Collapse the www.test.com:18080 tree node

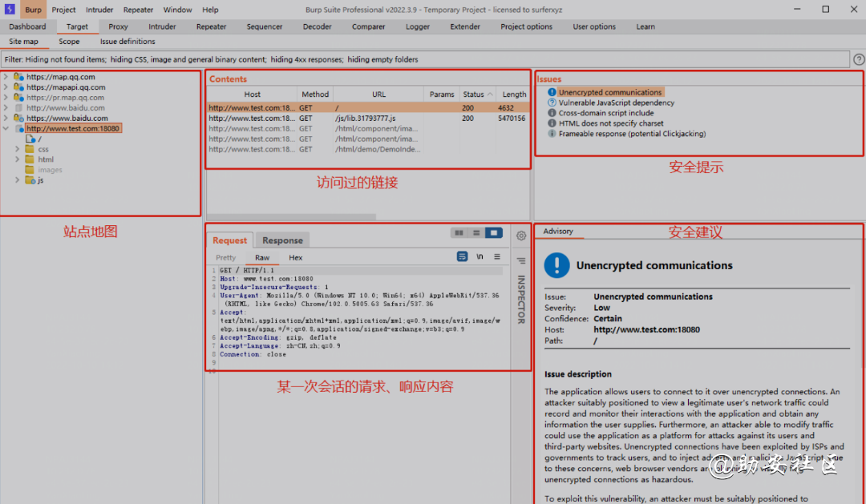click(6, 129)
